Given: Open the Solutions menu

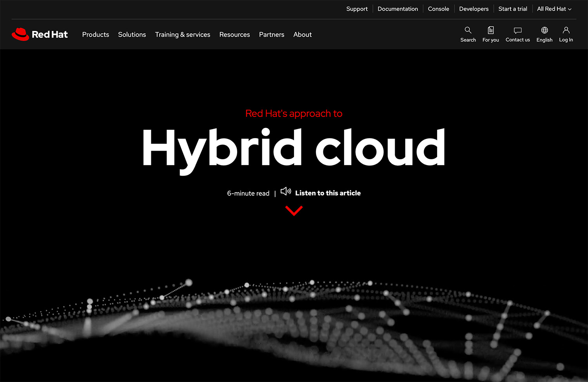Looking at the screenshot, I should 132,35.
